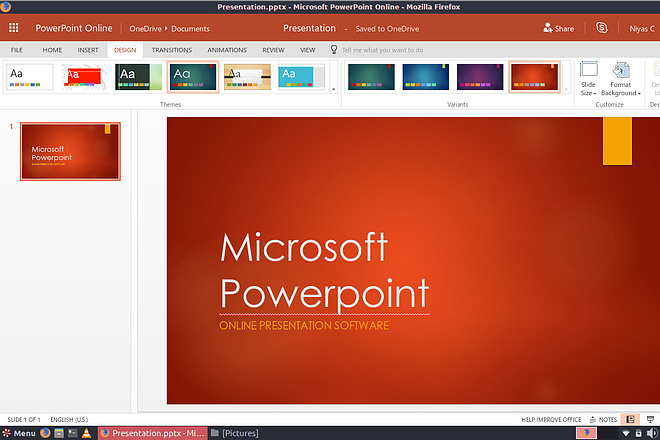Switch to Presentation.pptx taskbar window

coord(153,433)
